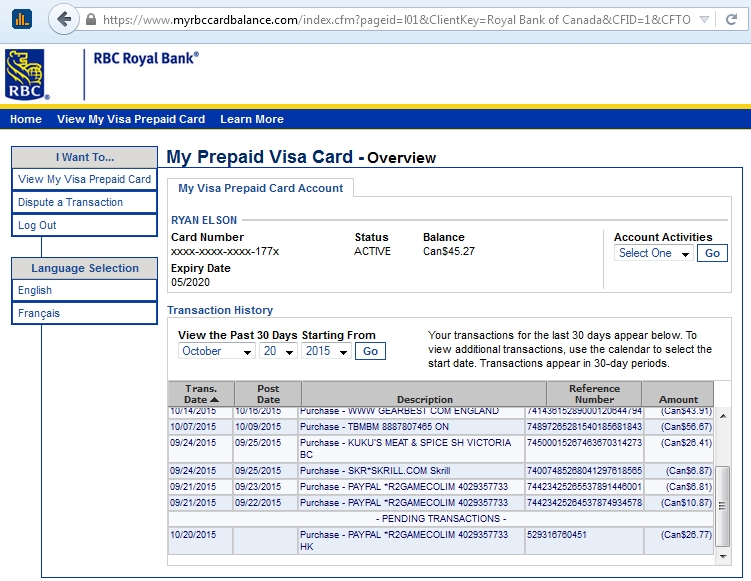This screenshot has width=751, height=581.
Task: Click the browser back arrow button
Action: pyautogui.click(x=65, y=19)
